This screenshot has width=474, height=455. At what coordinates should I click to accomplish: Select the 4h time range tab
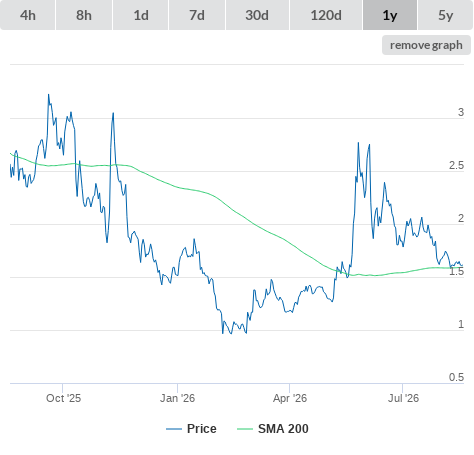point(28,15)
